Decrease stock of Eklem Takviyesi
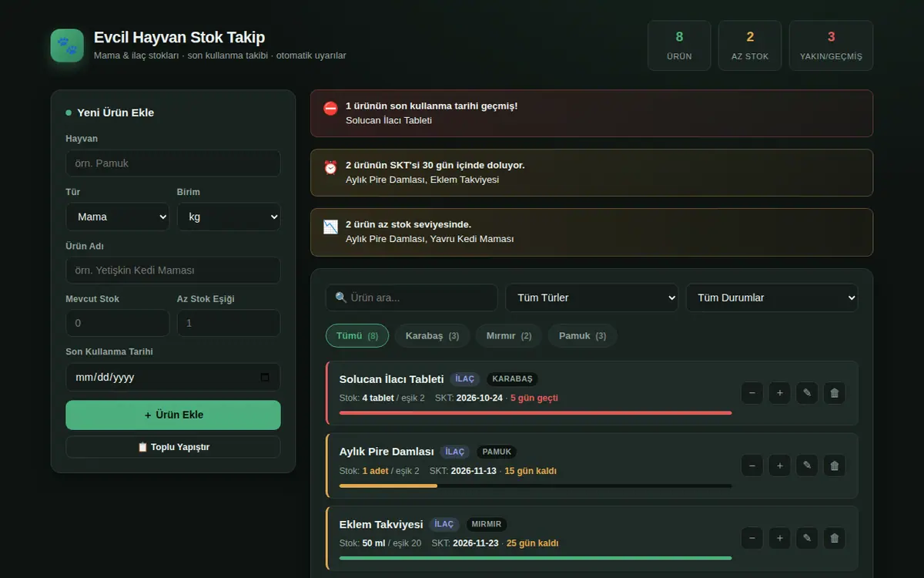The height and width of the screenshot is (578, 924). 752,538
